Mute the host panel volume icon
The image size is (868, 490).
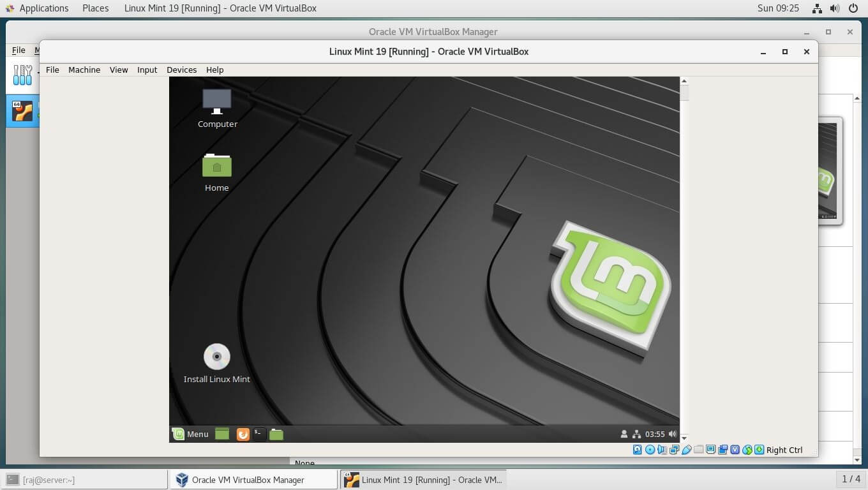(x=835, y=8)
